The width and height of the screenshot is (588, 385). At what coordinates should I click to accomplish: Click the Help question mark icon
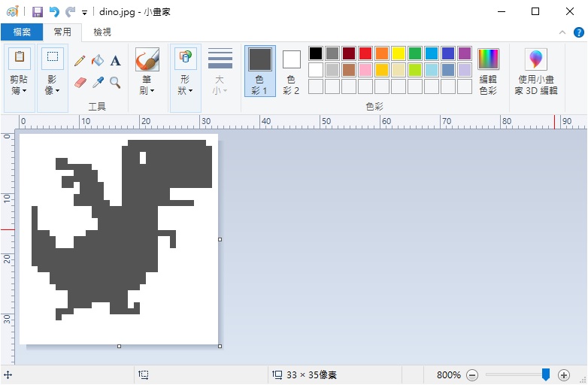coord(579,32)
